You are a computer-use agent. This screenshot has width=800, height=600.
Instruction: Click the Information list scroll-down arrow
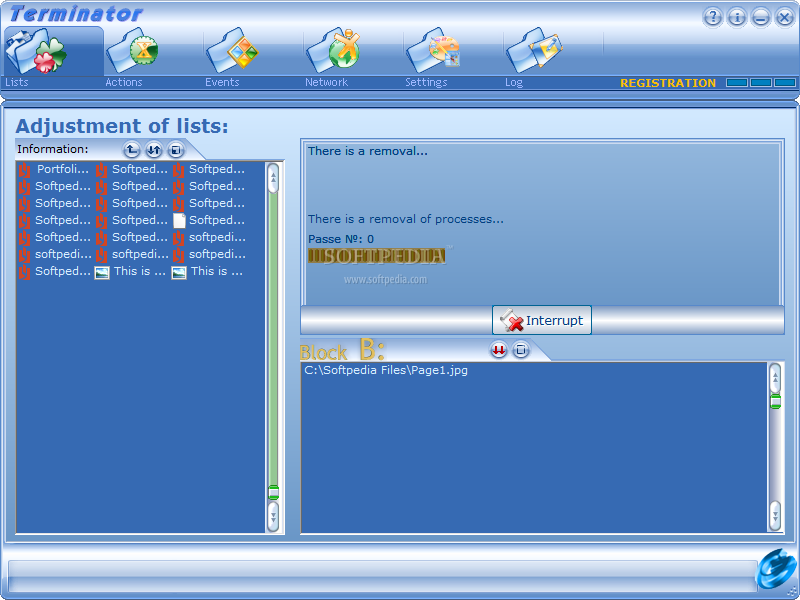(x=273, y=516)
